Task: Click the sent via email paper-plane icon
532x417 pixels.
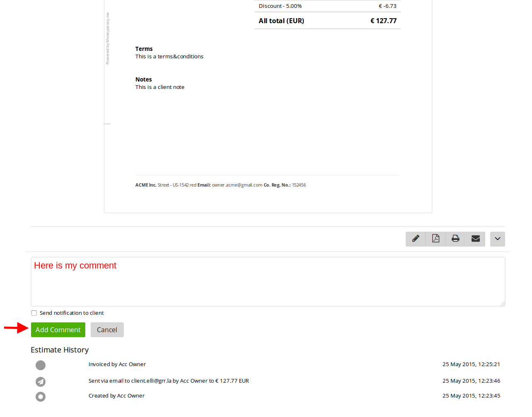Action: click(41, 381)
